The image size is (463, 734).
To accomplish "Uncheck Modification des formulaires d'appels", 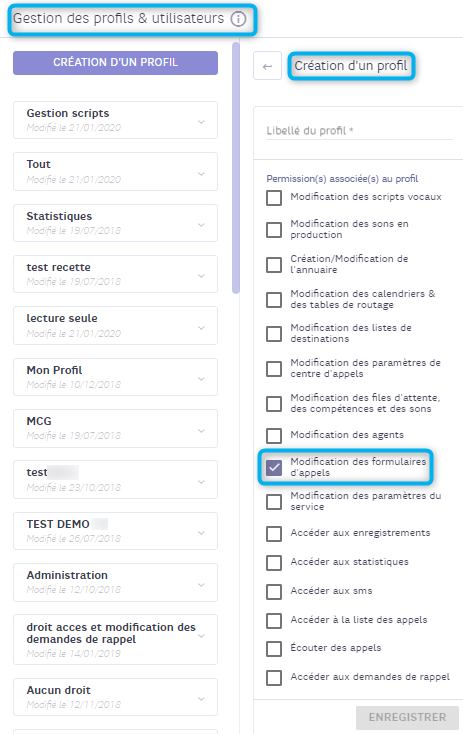I will (274, 467).
